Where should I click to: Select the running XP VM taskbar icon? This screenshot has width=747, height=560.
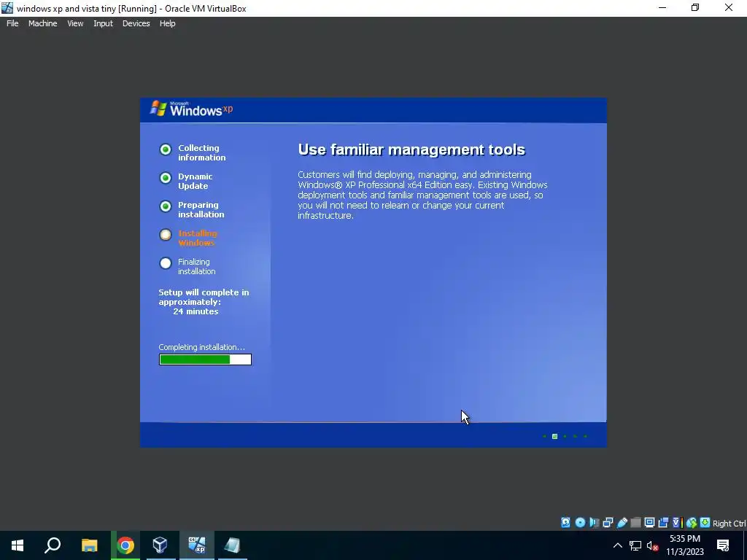(x=196, y=545)
